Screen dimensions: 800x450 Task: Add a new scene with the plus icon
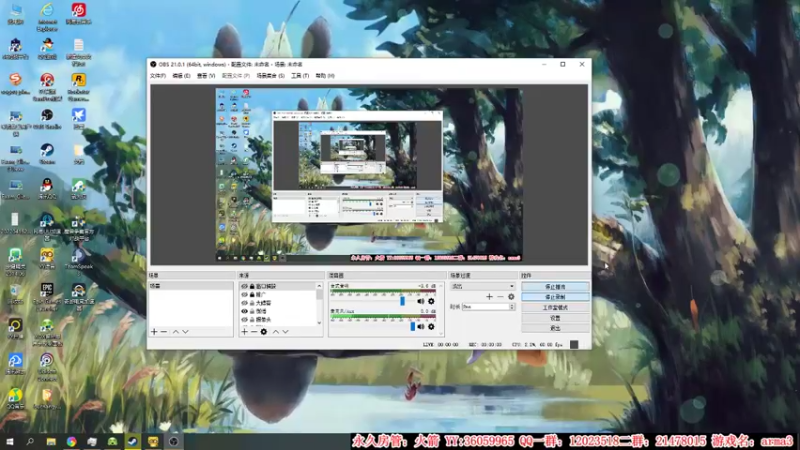point(154,332)
